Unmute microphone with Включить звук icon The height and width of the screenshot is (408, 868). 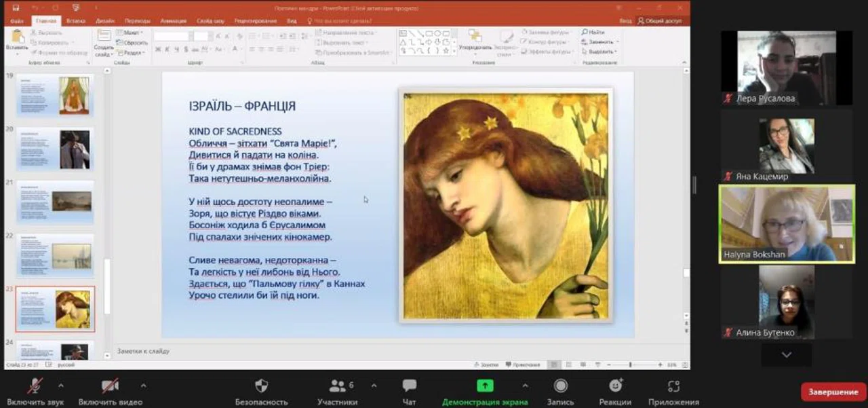pyautogui.click(x=35, y=386)
